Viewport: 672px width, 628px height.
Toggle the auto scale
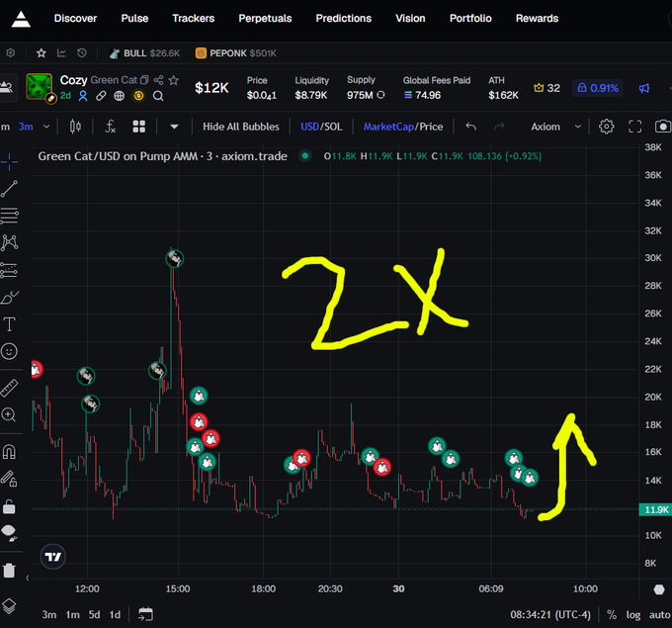click(659, 615)
